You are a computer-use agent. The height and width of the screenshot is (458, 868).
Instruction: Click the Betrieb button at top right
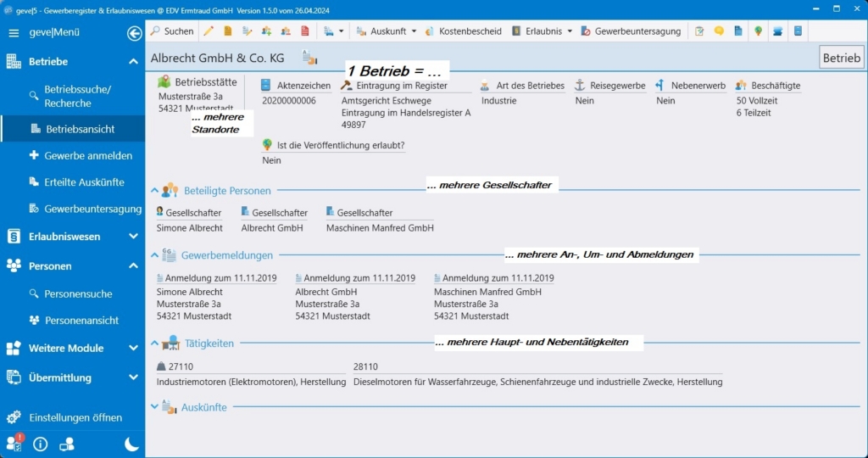coord(841,59)
